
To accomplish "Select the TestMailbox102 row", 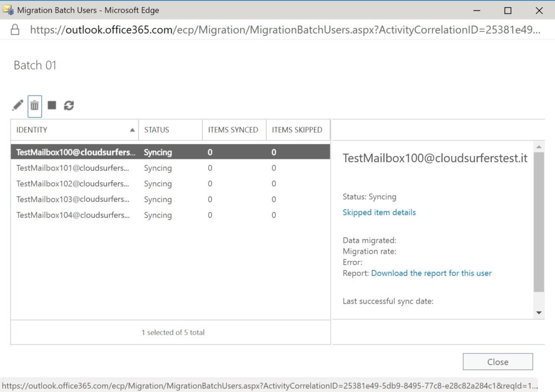I will click(170, 183).
